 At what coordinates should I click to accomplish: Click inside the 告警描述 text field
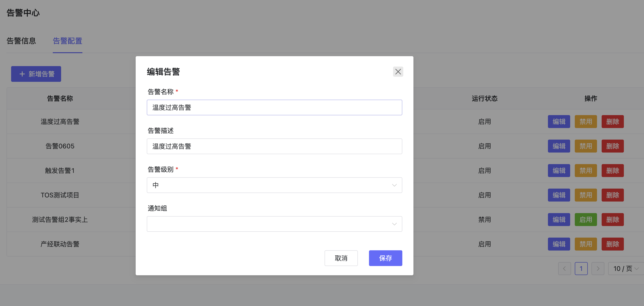274,146
